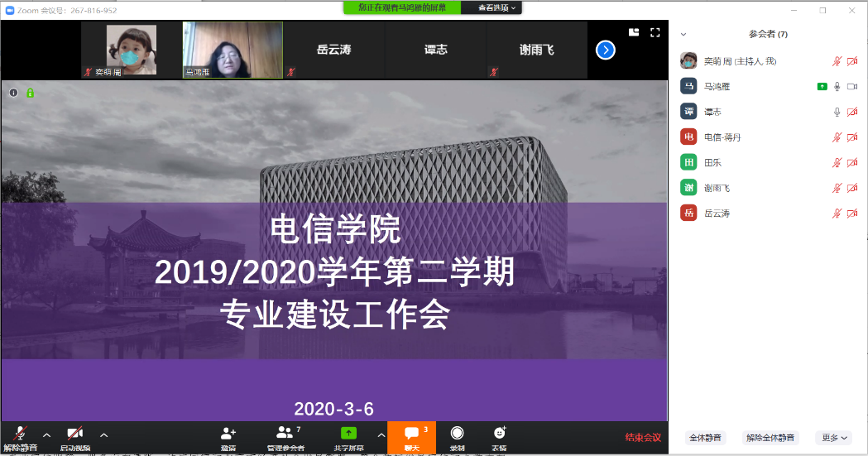Open 更多 dropdown in participants panel
This screenshot has width=868, height=456.
pos(833,438)
